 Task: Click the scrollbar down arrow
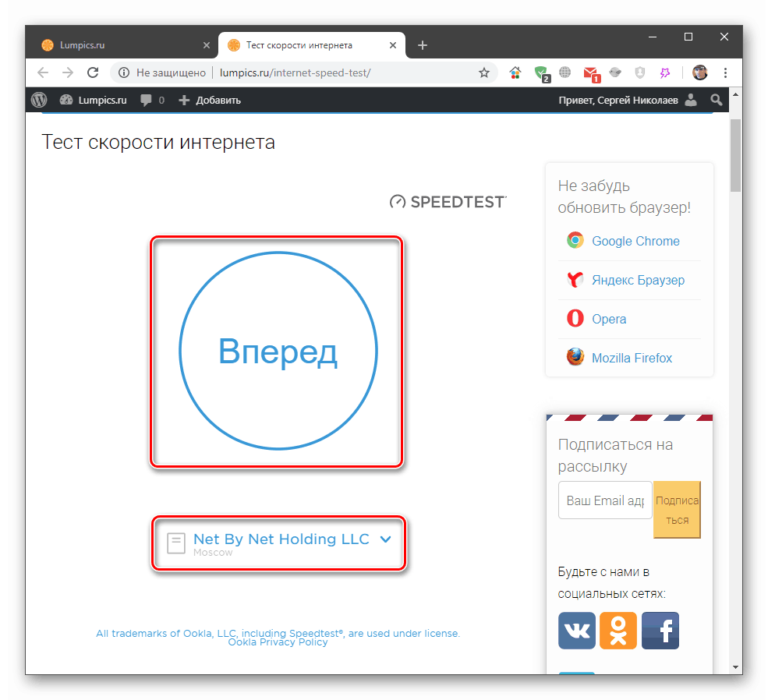(x=735, y=666)
